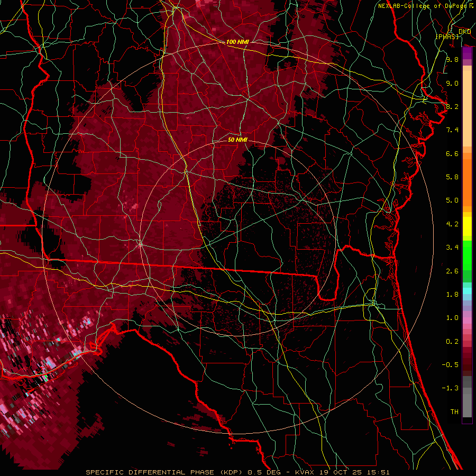The height and width of the screenshot is (476, 476).
Task: Click the yellow segment of color bar
Action: (467, 226)
